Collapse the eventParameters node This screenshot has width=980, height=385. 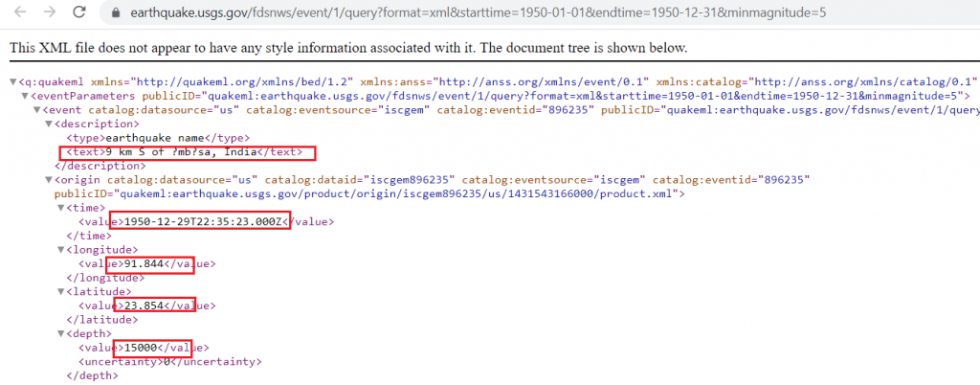[25, 96]
